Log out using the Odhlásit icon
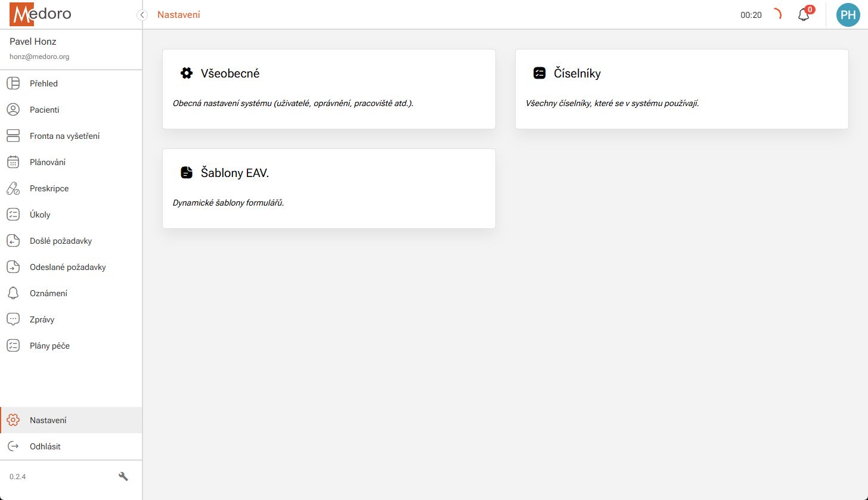The image size is (868, 500). (13, 446)
